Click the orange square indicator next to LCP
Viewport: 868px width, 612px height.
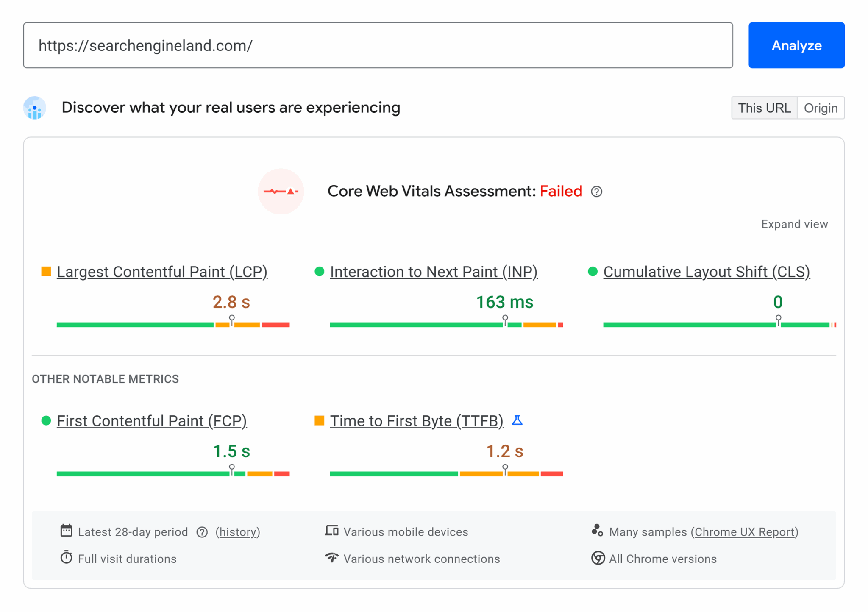(46, 271)
